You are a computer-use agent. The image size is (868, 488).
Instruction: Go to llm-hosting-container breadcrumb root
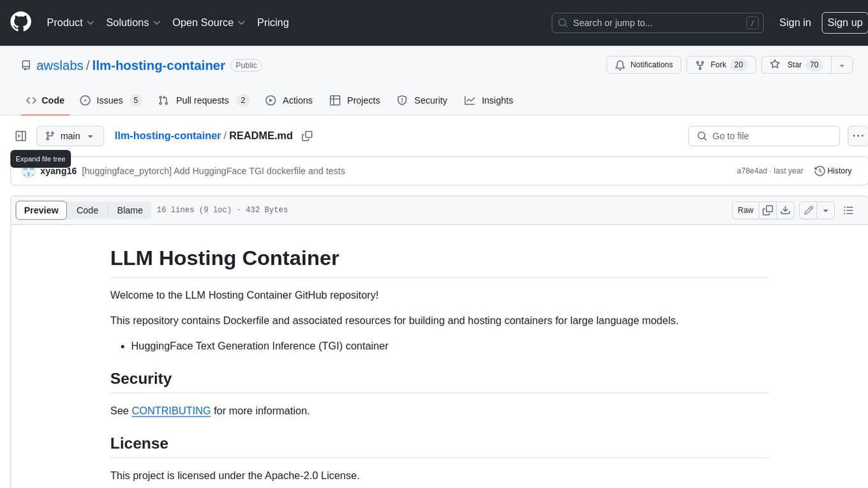tap(167, 135)
